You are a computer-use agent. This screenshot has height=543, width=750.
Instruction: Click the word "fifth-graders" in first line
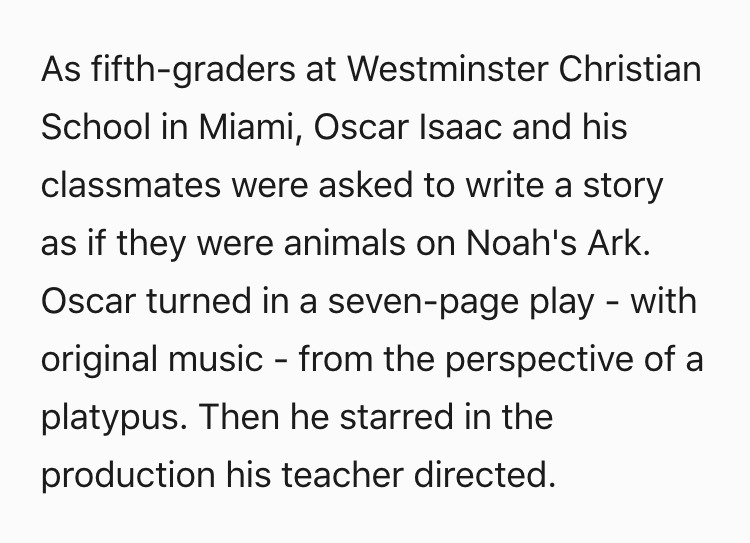pyautogui.click(x=193, y=69)
